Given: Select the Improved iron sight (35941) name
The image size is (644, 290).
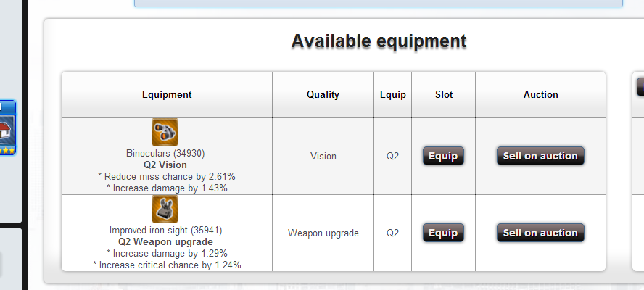Looking at the screenshot, I should click(165, 230).
